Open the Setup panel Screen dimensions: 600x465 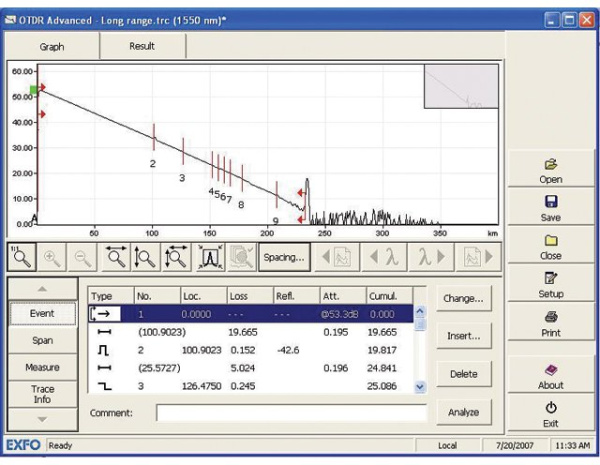point(549,284)
